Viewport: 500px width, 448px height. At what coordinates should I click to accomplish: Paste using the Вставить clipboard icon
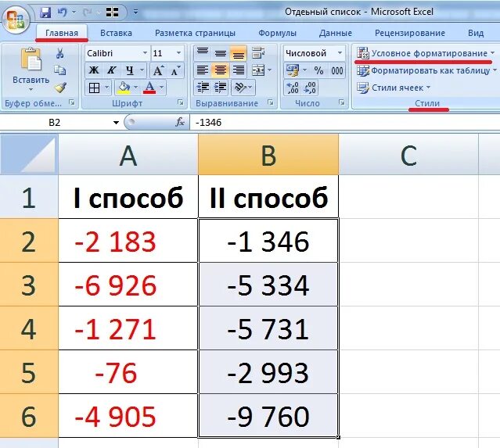pyautogui.click(x=31, y=59)
